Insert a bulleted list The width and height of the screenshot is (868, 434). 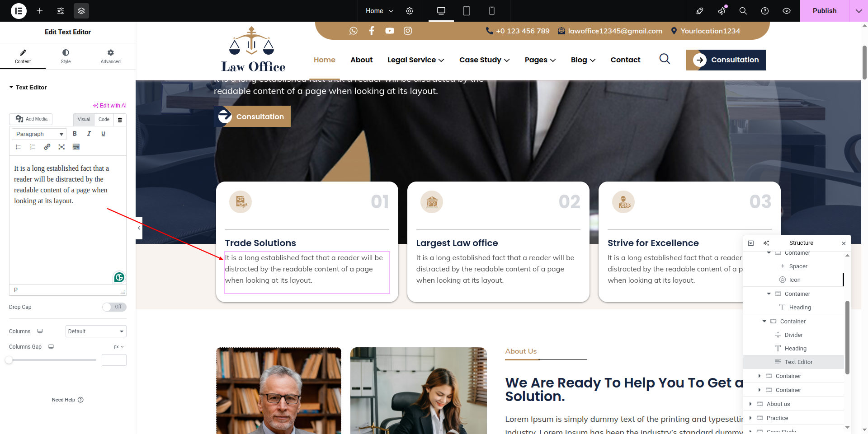[x=19, y=147]
